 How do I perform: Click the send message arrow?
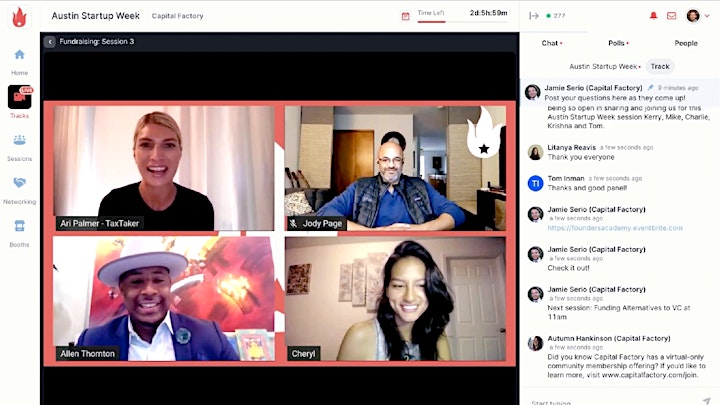pos(706,400)
